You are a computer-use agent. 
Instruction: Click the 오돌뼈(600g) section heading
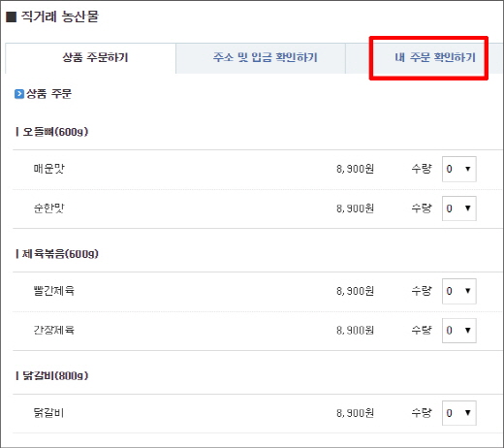pyautogui.click(x=55, y=132)
